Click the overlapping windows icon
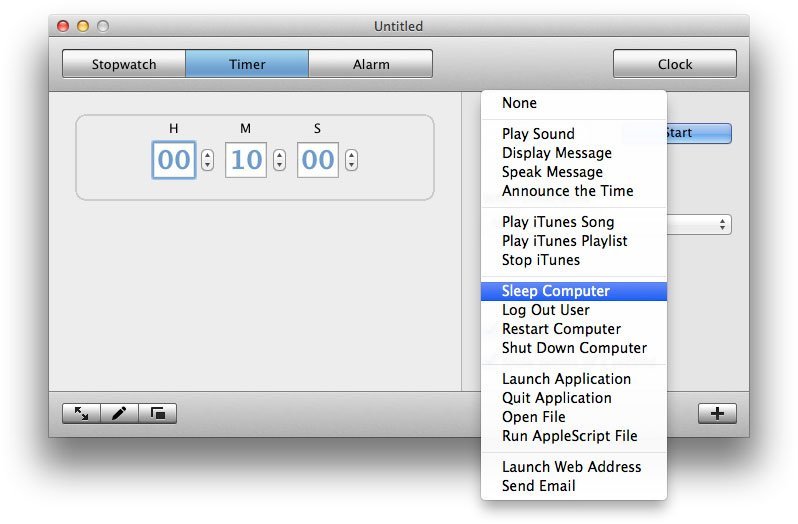Viewport: 798px width, 524px height. coord(158,414)
